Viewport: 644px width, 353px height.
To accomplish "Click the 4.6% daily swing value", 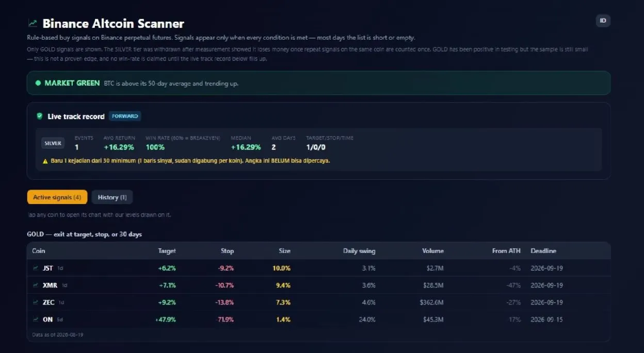I will (x=369, y=302).
